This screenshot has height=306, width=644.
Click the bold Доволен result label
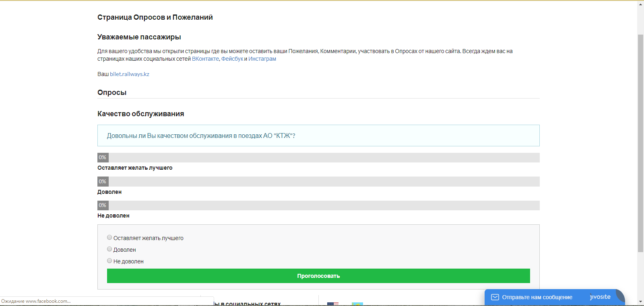coord(109,192)
